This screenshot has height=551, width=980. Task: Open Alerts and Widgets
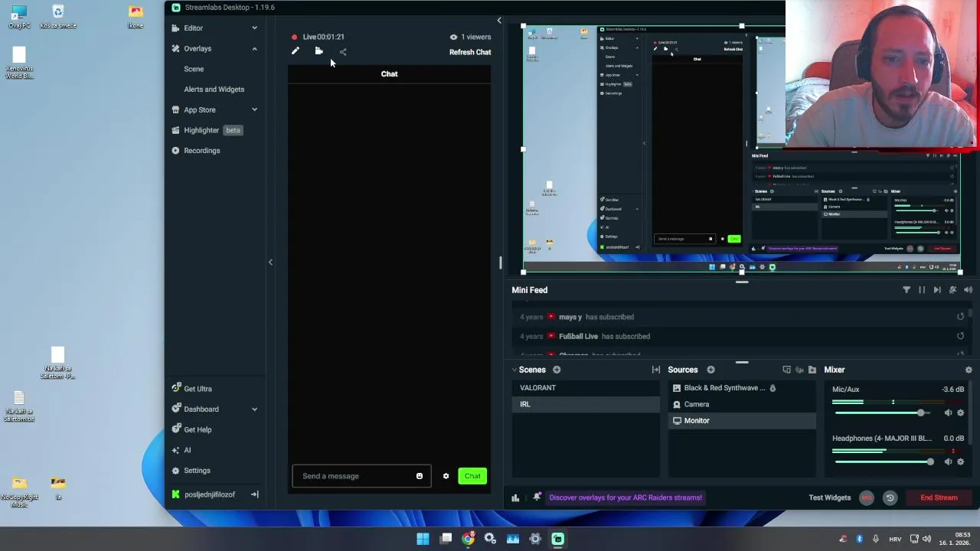tap(214, 90)
